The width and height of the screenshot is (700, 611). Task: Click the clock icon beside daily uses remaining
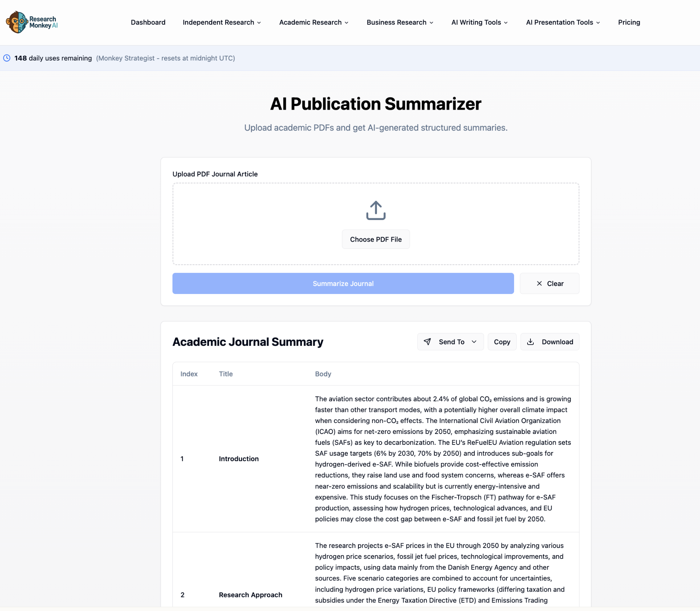tap(7, 58)
